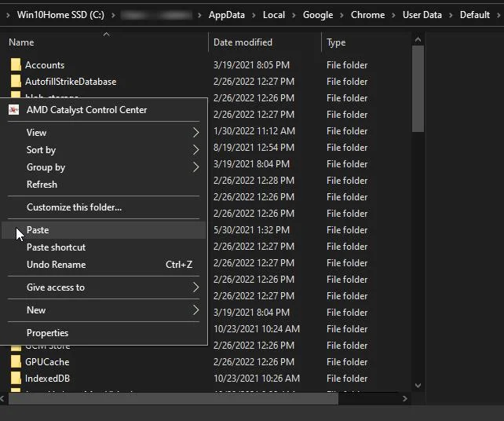Click the GPUCache folder name
This screenshot has height=421, width=504.
pyautogui.click(x=47, y=362)
